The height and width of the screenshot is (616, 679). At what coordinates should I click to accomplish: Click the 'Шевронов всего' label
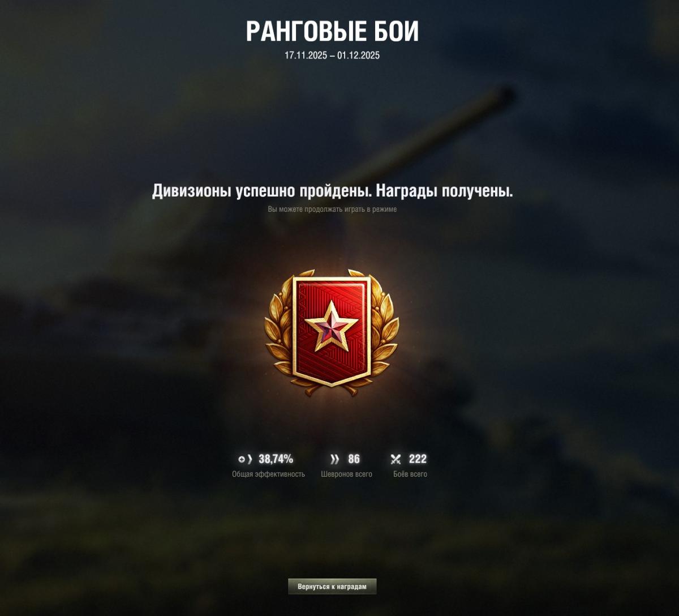(347, 474)
